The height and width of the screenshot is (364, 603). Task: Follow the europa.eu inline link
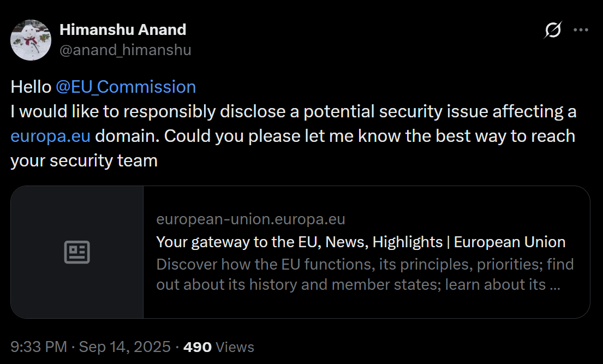pos(50,135)
